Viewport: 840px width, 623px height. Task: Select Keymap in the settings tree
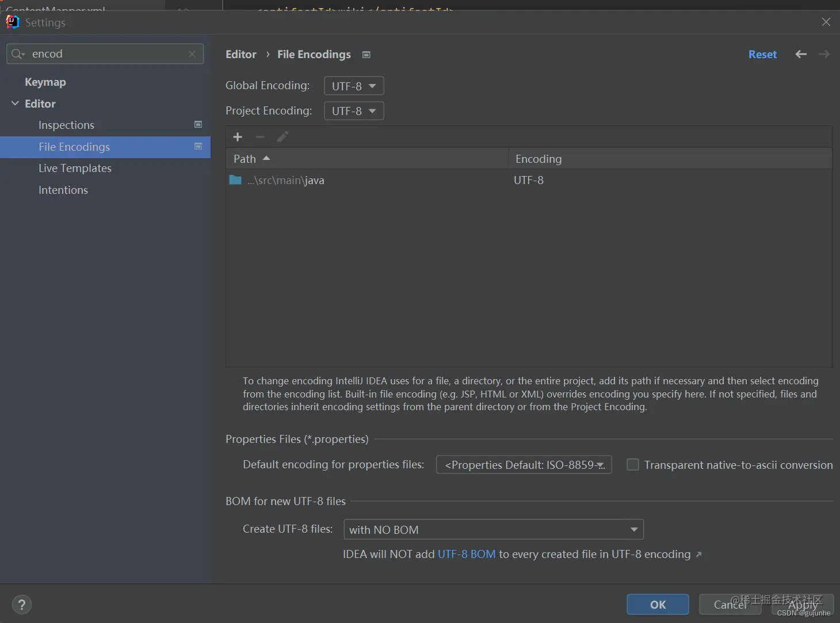click(x=45, y=82)
